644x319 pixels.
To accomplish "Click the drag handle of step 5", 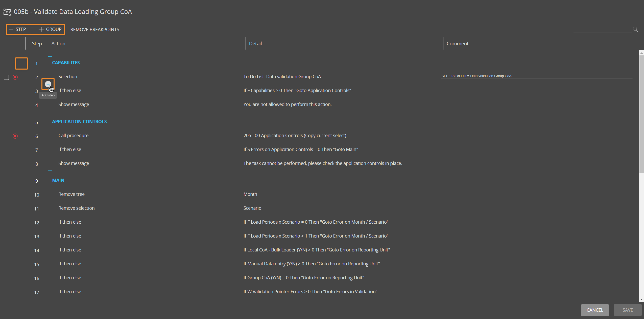I will [x=21, y=122].
